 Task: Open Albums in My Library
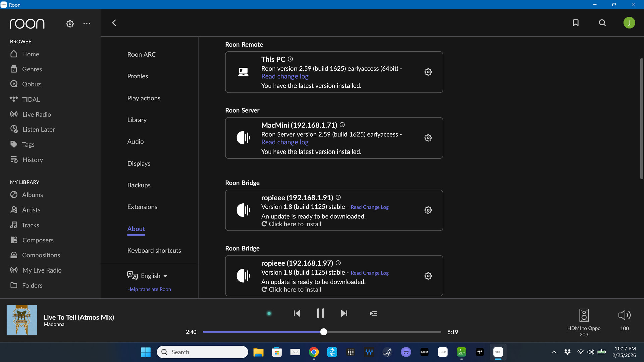[26, 195]
